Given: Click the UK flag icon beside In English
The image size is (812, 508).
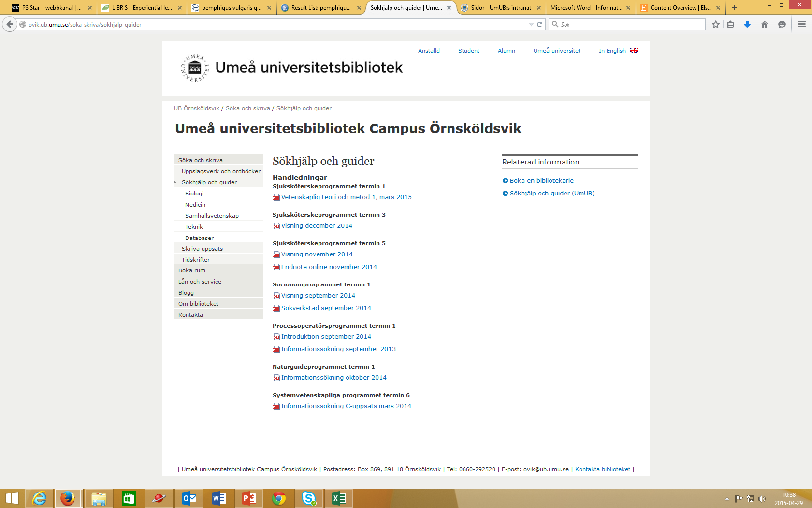Looking at the screenshot, I should point(634,50).
